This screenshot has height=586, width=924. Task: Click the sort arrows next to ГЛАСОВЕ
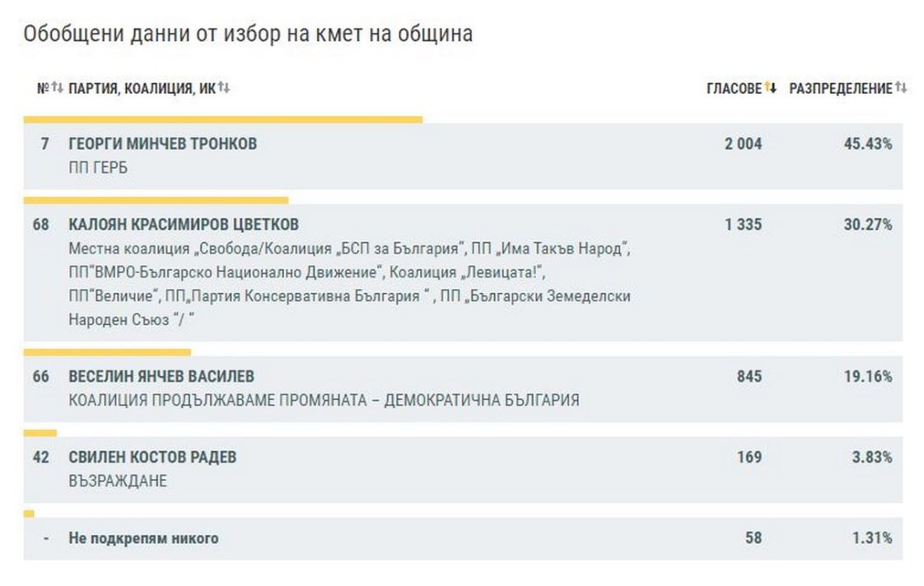[x=771, y=87]
